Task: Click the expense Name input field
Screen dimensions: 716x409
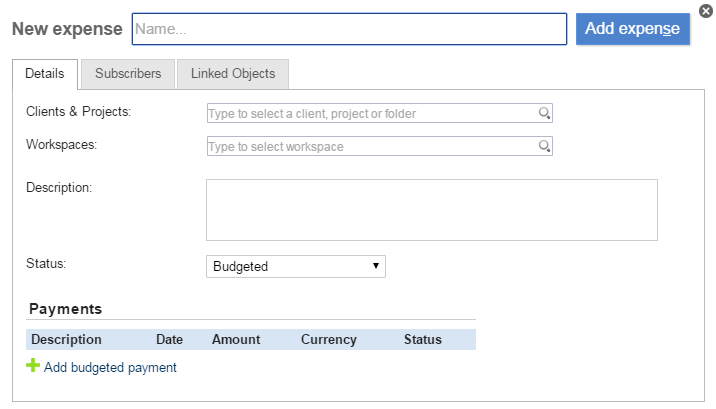Action: coord(349,29)
